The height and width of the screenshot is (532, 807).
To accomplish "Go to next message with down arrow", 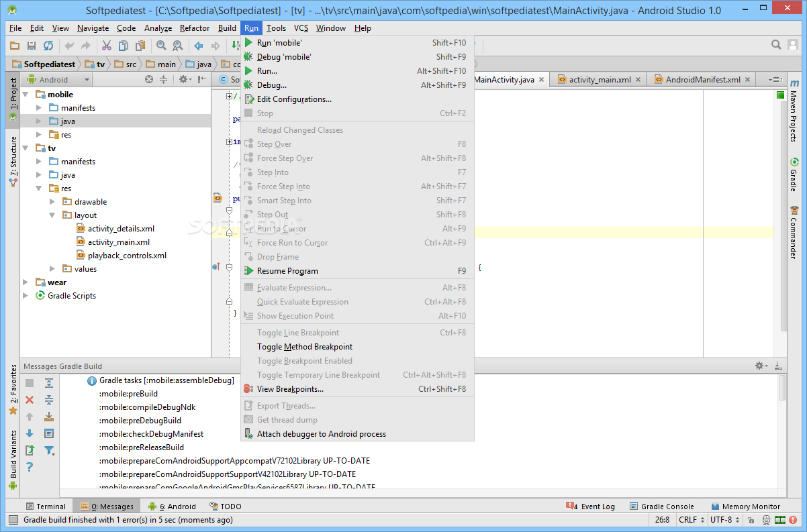I will point(30,433).
